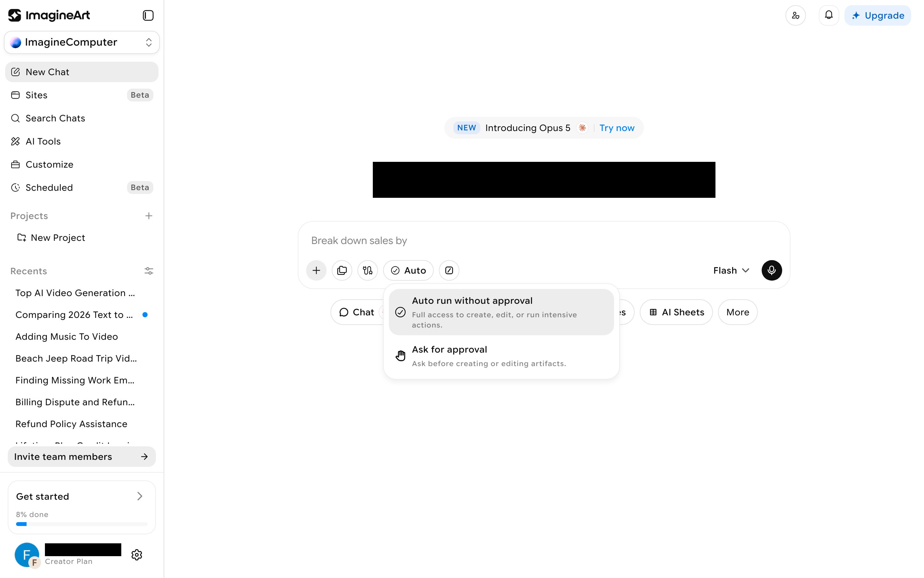The height and width of the screenshot is (578, 924).
Task: Open the ImagineComputer workspace selector
Action: pyautogui.click(x=82, y=42)
